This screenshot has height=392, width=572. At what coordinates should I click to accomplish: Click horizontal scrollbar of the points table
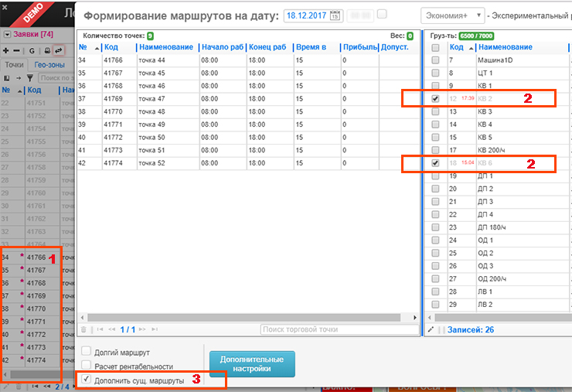coord(244,318)
